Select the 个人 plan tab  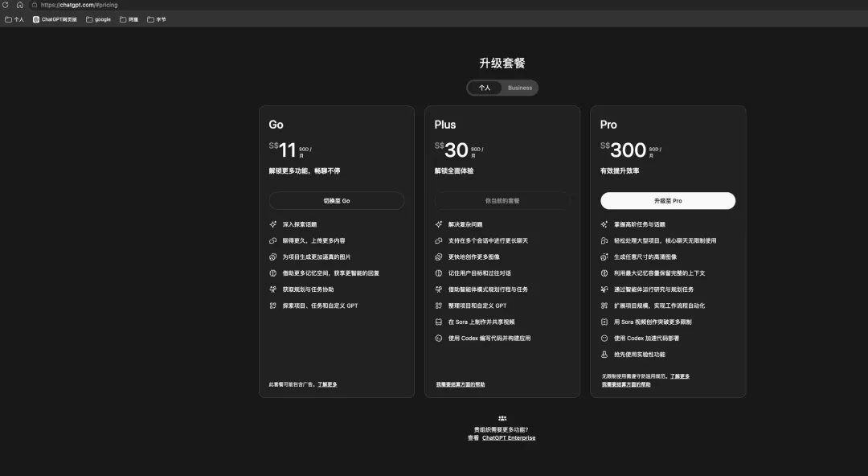click(485, 88)
